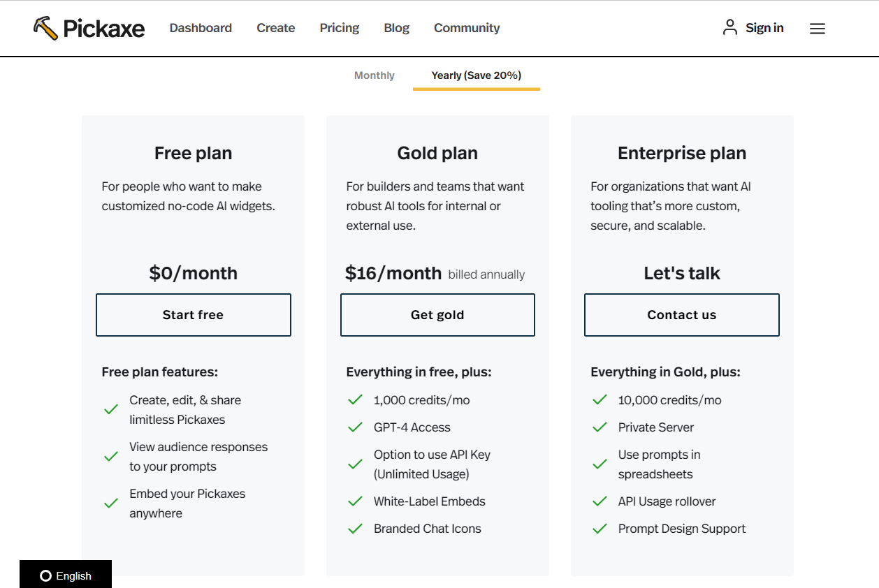Click the checkmark beside View audience responses

coord(110,457)
